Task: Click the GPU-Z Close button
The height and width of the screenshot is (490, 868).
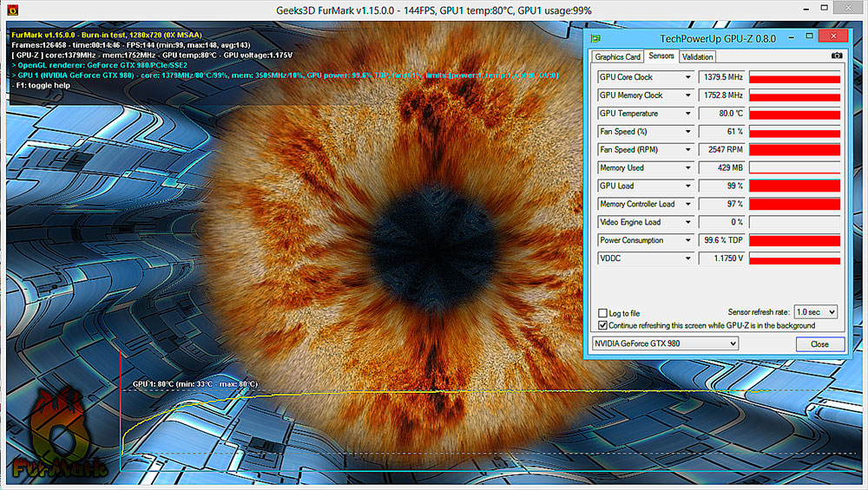Action: (x=820, y=344)
